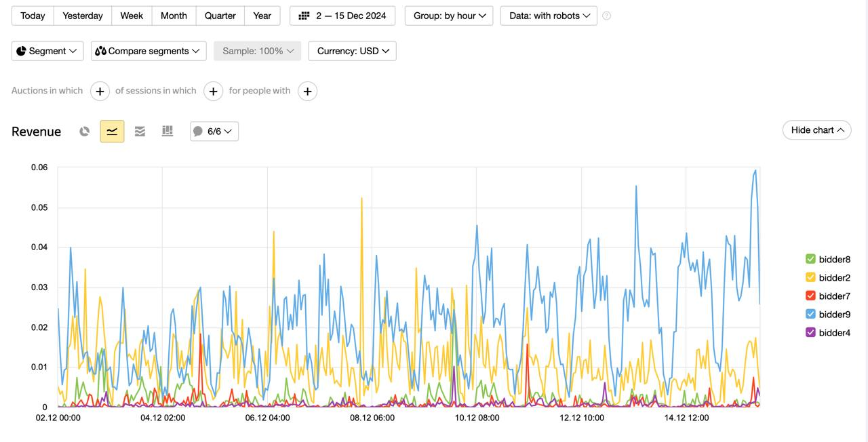Open the Currency: USD dropdown

click(352, 51)
